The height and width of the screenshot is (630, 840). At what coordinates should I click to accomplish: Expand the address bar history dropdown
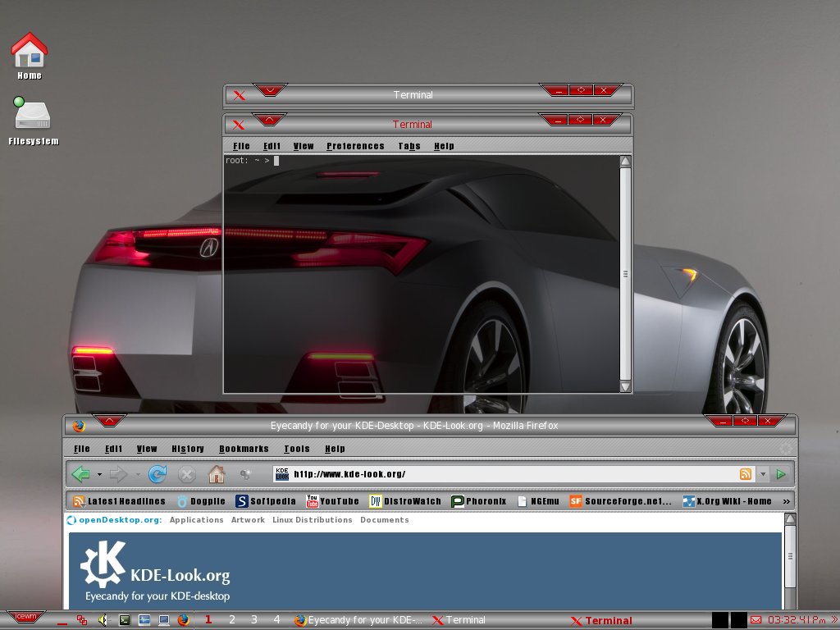click(764, 474)
